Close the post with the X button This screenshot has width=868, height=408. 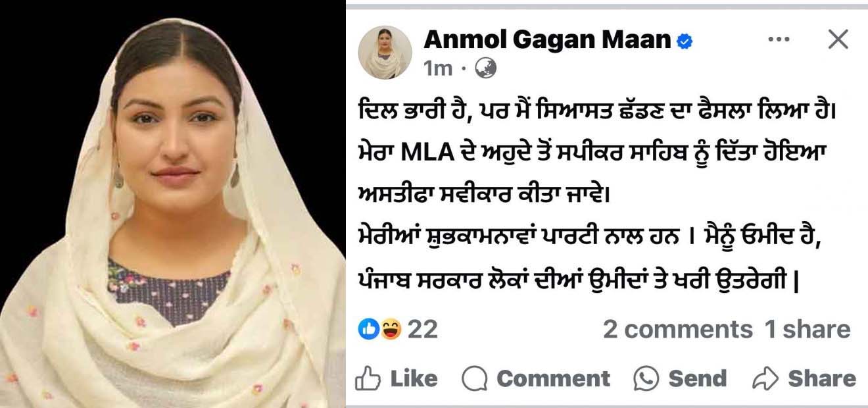838,40
